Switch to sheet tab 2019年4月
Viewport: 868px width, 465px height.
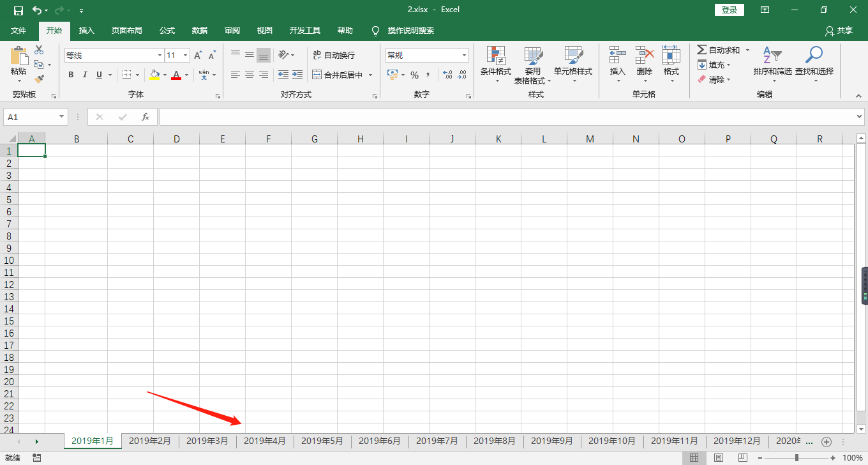[x=265, y=441]
